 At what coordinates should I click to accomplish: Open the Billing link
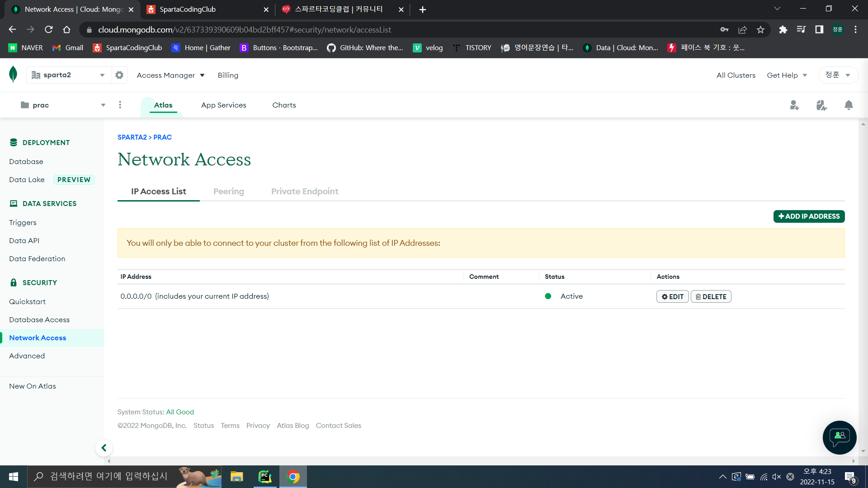(228, 75)
